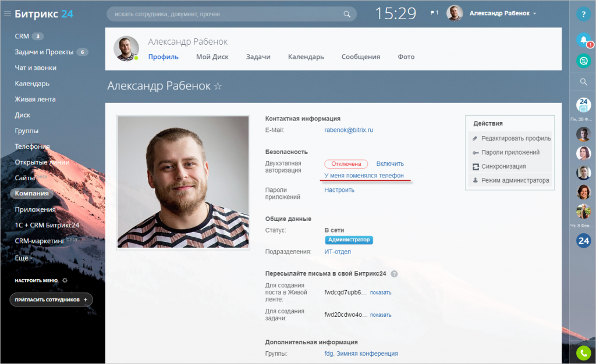Image resolution: width=596 pixels, height=364 pixels.
Task: Click the sync icon for Синхронизация
Action: (x=475, y=167)
